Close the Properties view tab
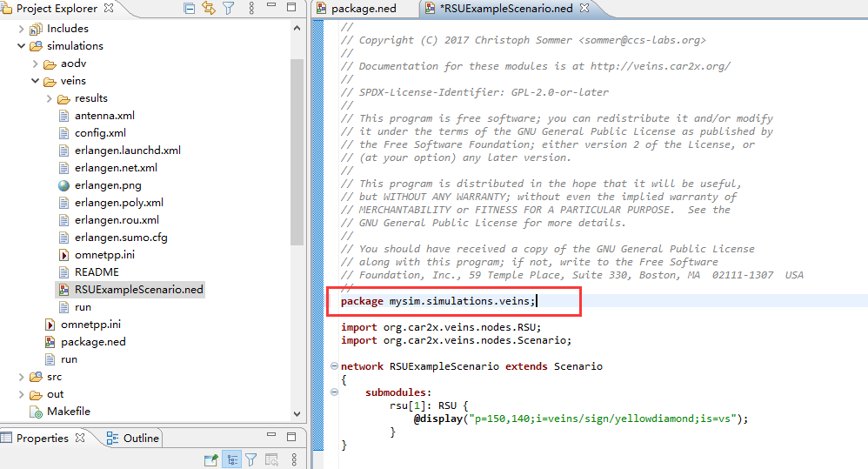Image resolution: width=868 pixels, height=469 pixels. pos(80,438)
